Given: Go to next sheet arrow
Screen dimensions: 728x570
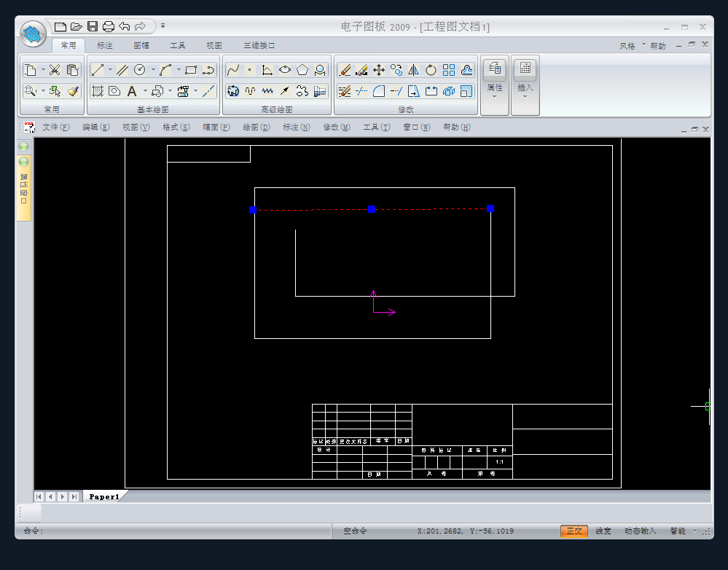Looking at the screenshot, I should 62,496.
